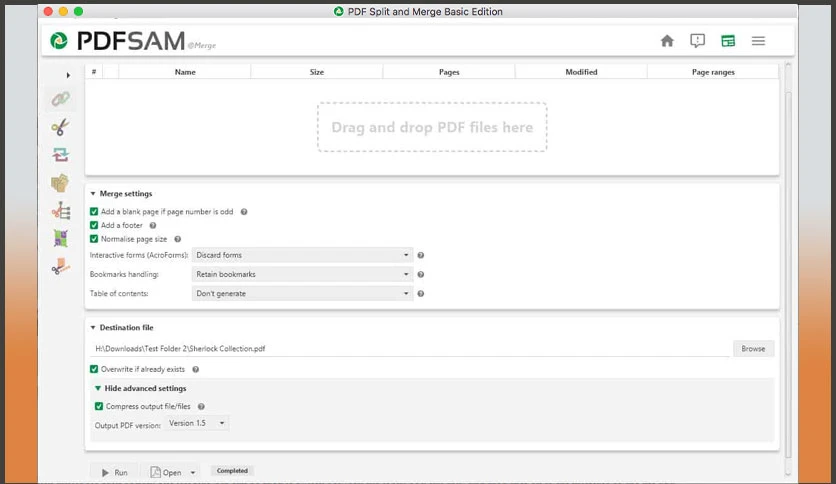Toggle Compress output file/files checkbox
836x484 pixels.
pyautogui.click(x=99, y=407)
